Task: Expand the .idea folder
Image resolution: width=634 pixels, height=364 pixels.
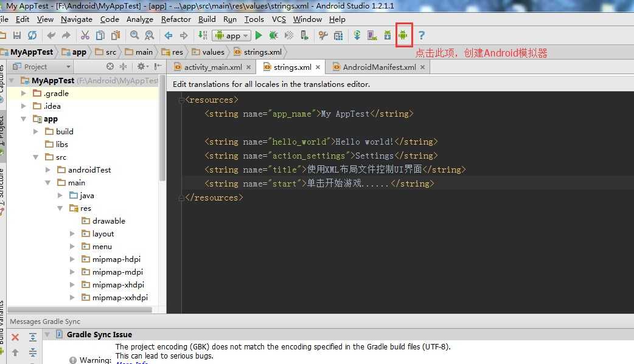Action: (24, 106)
